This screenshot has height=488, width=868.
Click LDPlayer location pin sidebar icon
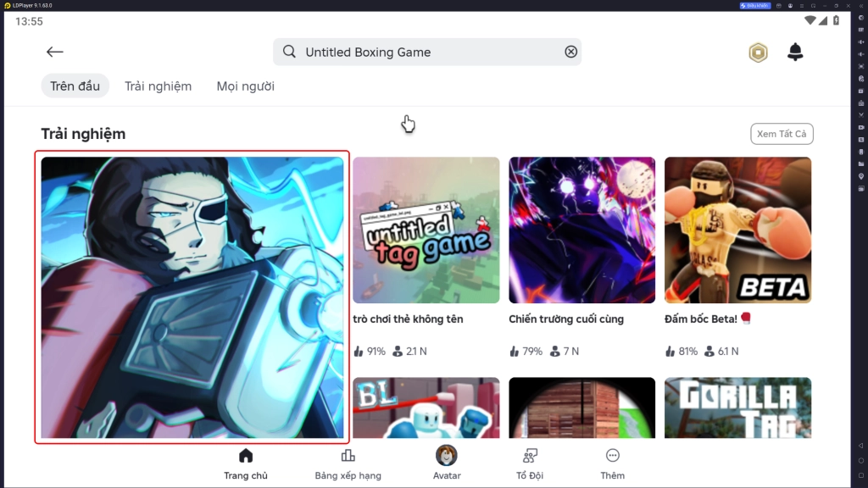point(861,176)
